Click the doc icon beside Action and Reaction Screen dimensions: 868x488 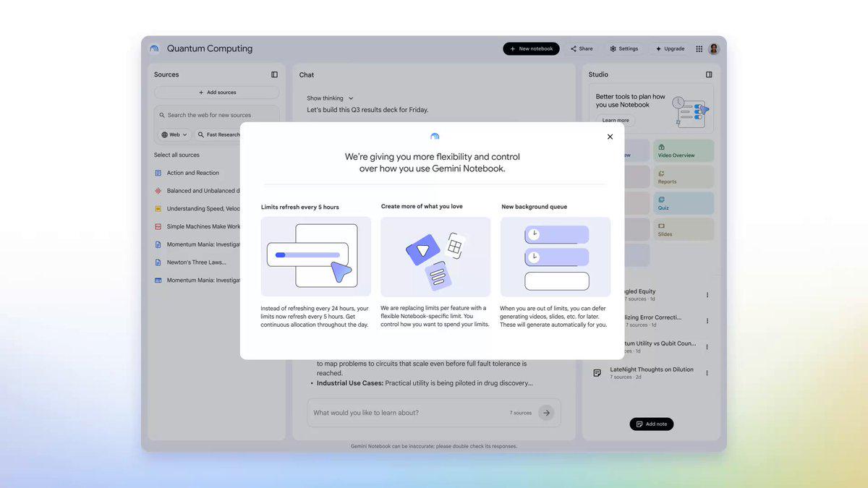tap(158, 173)
